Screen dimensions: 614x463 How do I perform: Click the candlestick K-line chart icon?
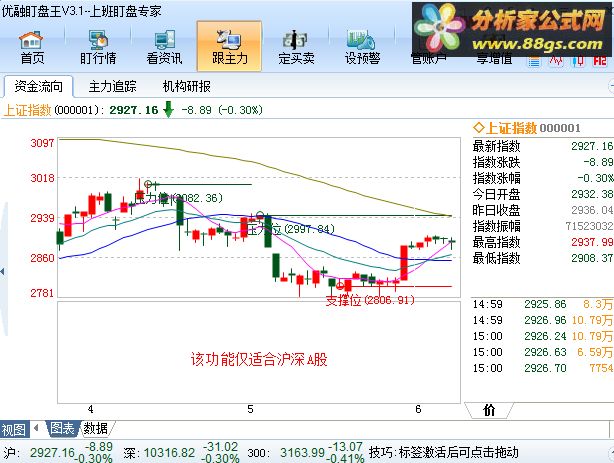point(578,61)
